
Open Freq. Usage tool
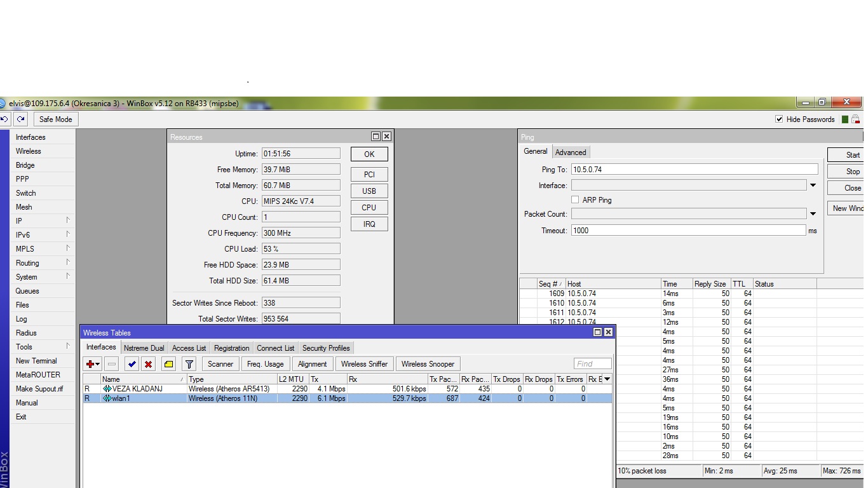pos(265,364)
